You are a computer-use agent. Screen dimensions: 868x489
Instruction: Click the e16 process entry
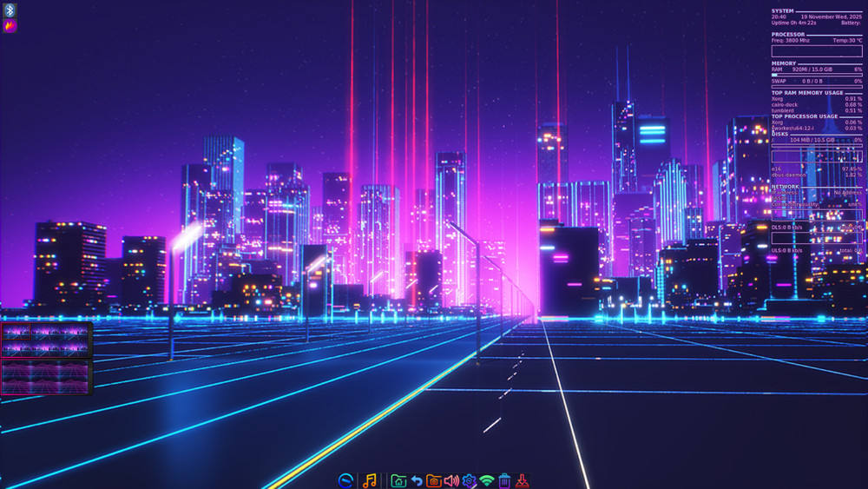(x=776, y=169)
